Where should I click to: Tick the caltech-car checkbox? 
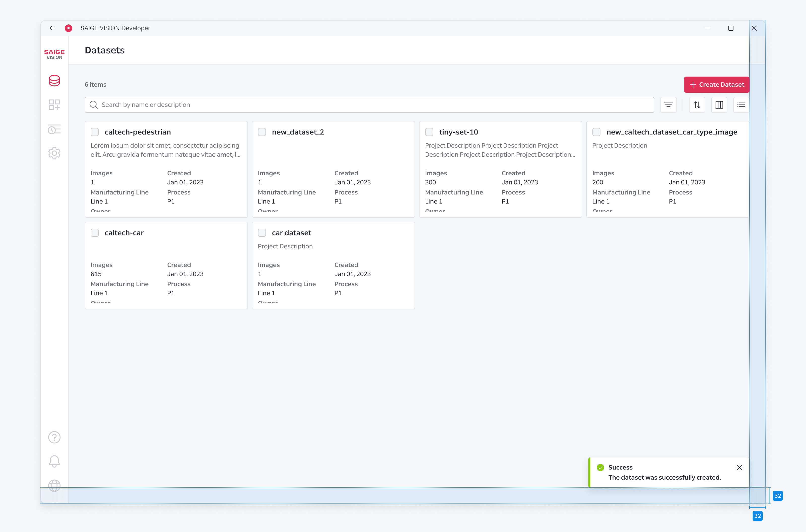click(x=95, y=233)
